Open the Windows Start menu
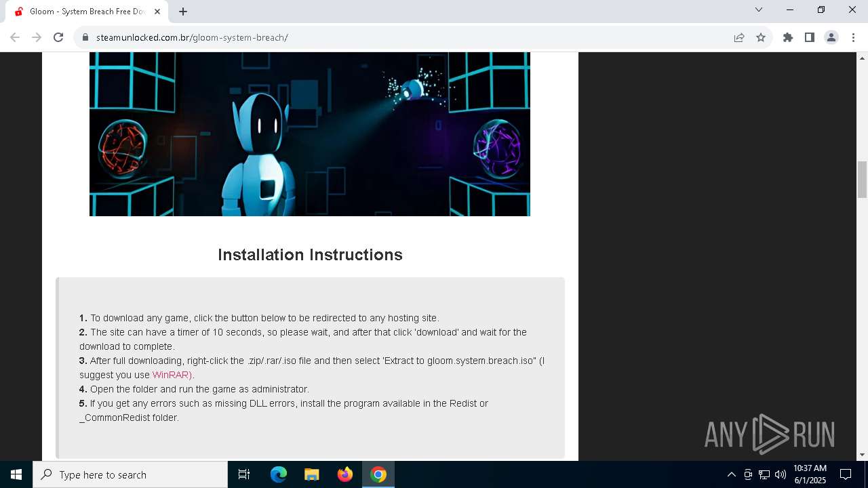The width and height of the screenshot is (868, 488). click(16, 474)
